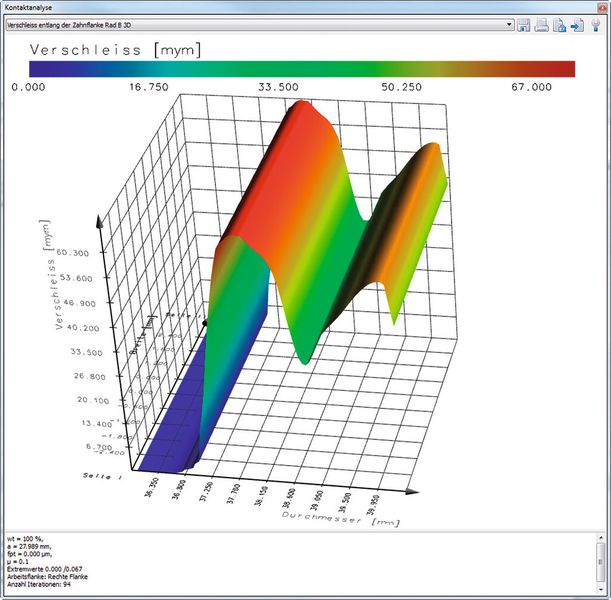Click the 'Durchmesser [mm]' axis label
This screenshot has height=600, width=611.
pos(341,519)
